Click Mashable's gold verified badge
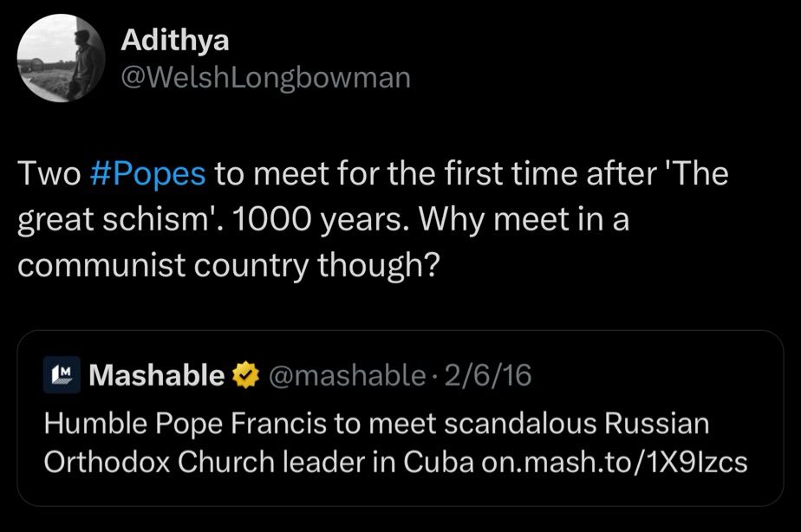This screenshot has height=532, width=801. 245,375
